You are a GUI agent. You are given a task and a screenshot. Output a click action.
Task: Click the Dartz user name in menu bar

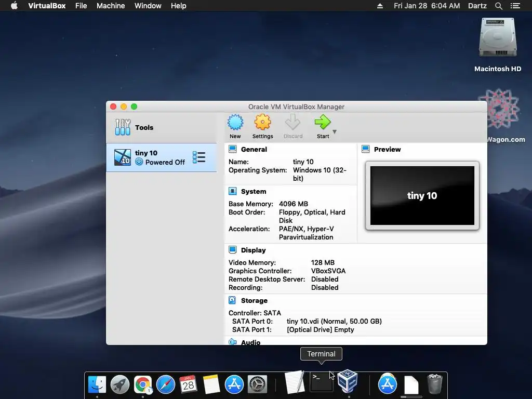[477, 6]
